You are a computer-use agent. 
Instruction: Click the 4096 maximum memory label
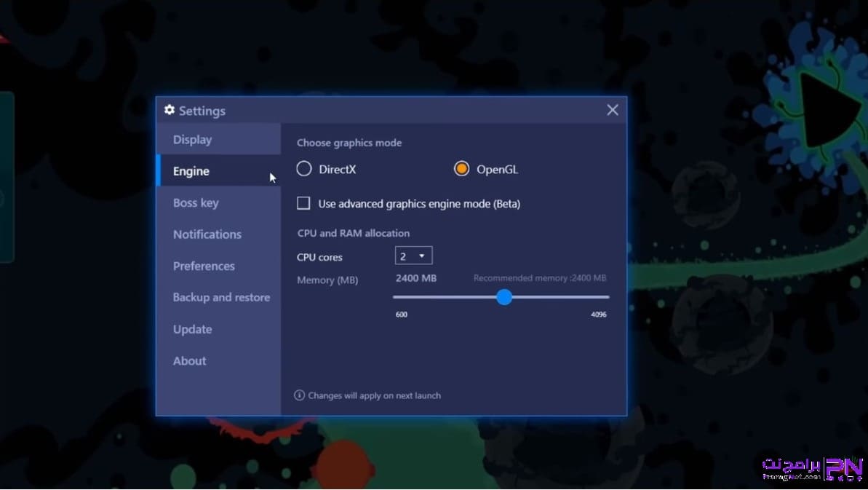tap(598, 315)
